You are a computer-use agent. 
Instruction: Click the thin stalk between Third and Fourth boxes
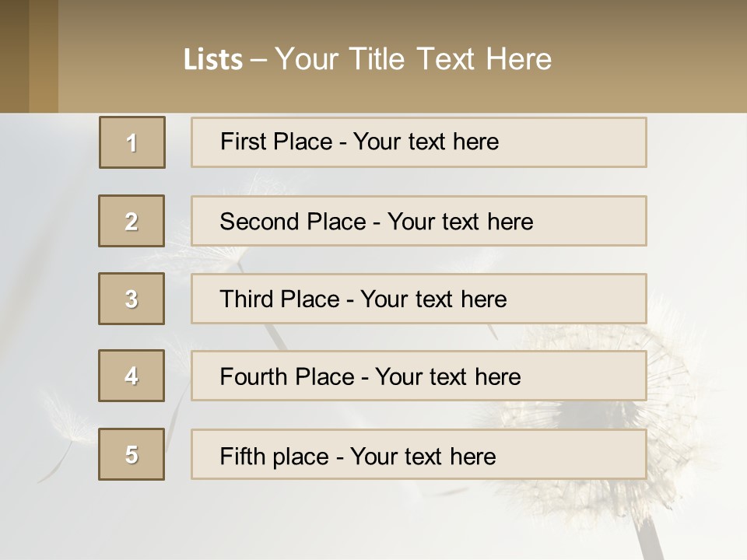pyautogui.click(x=274, y=337)
